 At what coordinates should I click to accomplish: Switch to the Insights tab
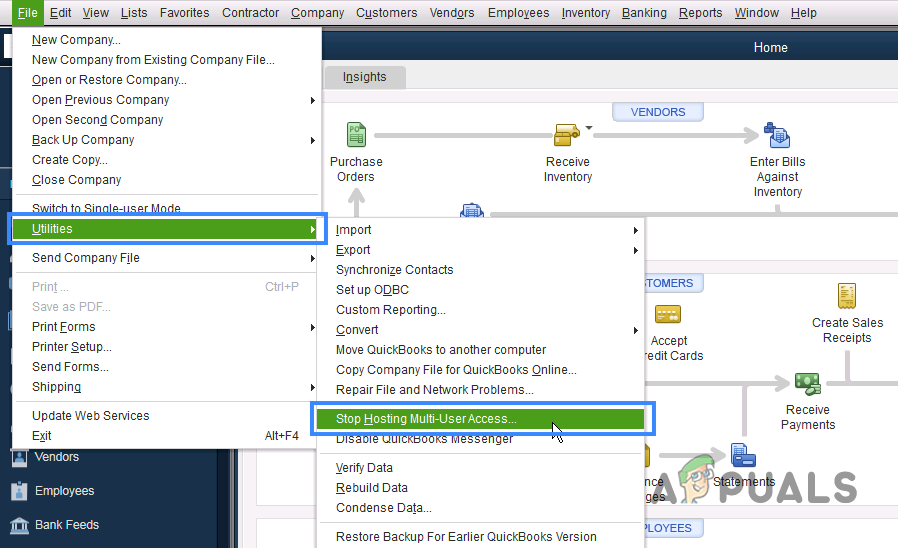365,77
